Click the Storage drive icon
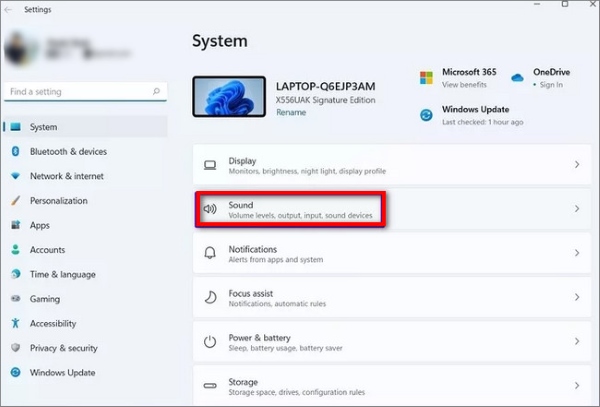This screenshot has height=407, width=600. tap(210, 386)
